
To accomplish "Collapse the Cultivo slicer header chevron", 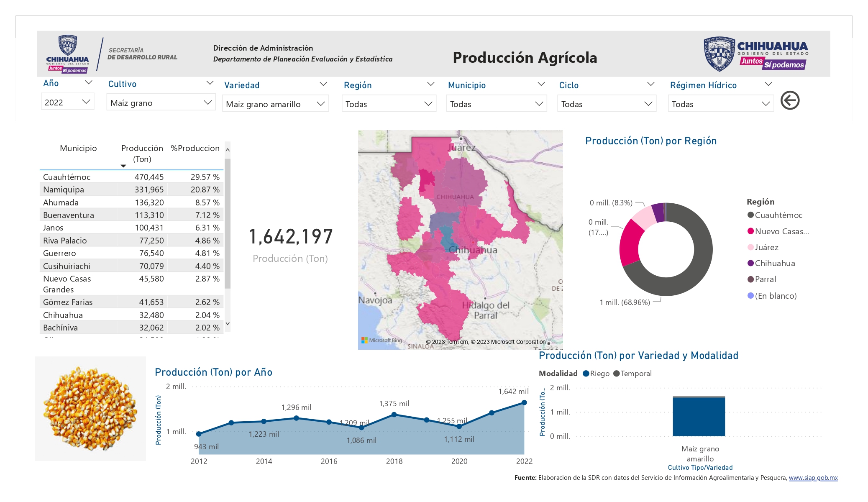I will [x=210, y=83].
